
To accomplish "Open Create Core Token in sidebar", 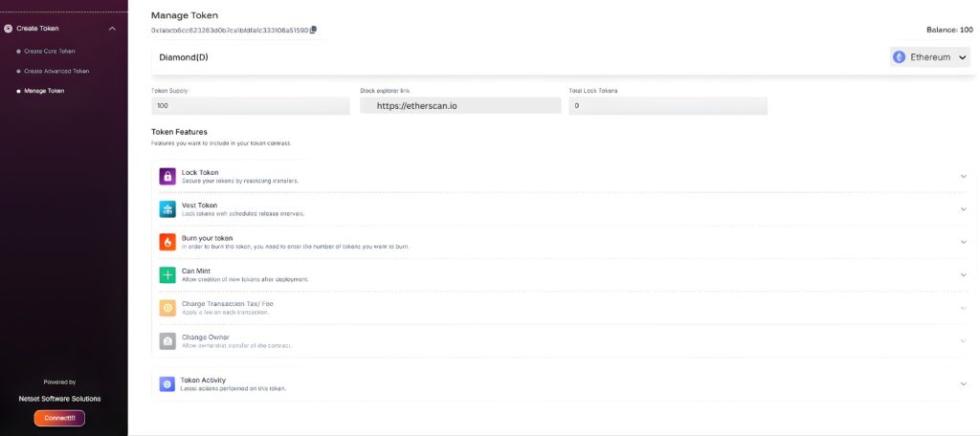I will 50,51.
